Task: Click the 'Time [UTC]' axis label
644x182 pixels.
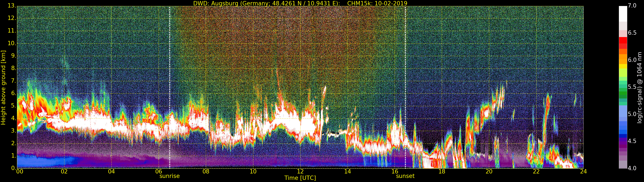Action: (x=300, y=178)
